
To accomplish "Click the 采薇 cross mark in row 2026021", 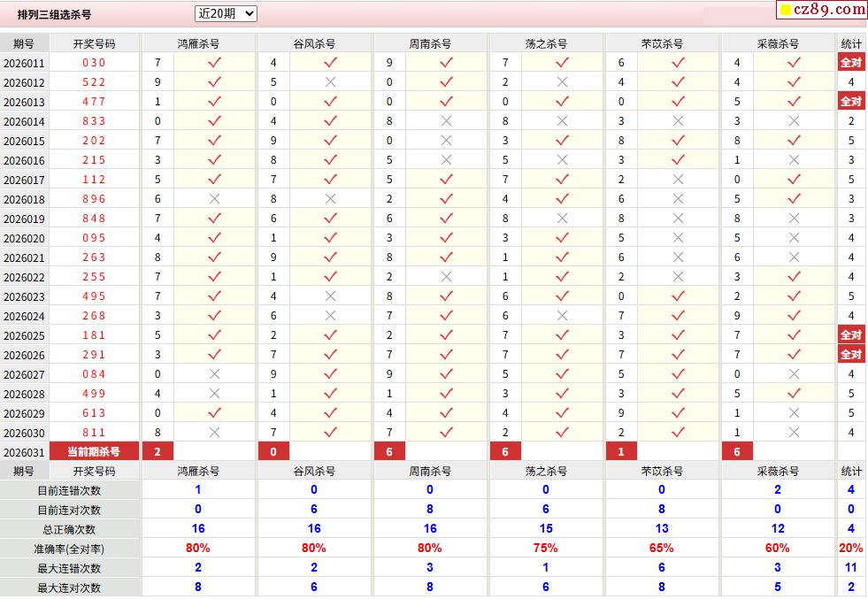I will pyautogui.click(x=794, y=257).
